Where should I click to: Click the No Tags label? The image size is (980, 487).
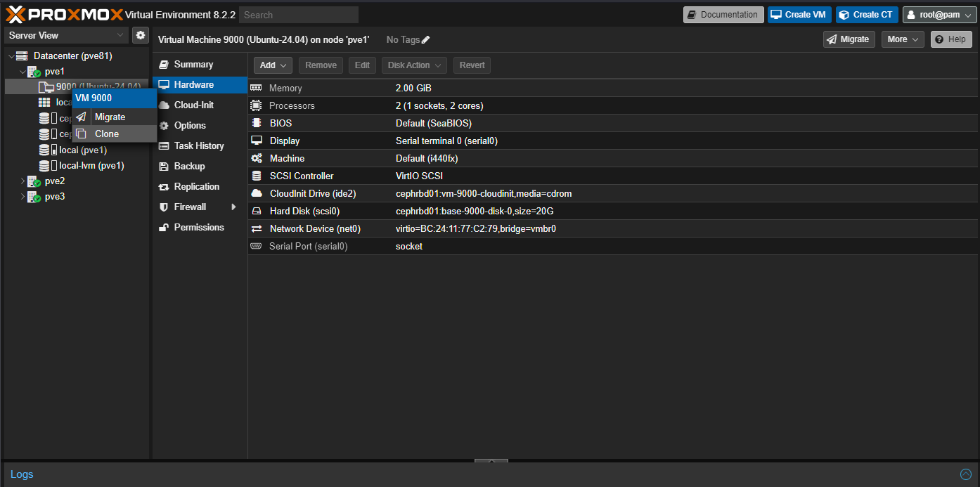coord(403,40)
